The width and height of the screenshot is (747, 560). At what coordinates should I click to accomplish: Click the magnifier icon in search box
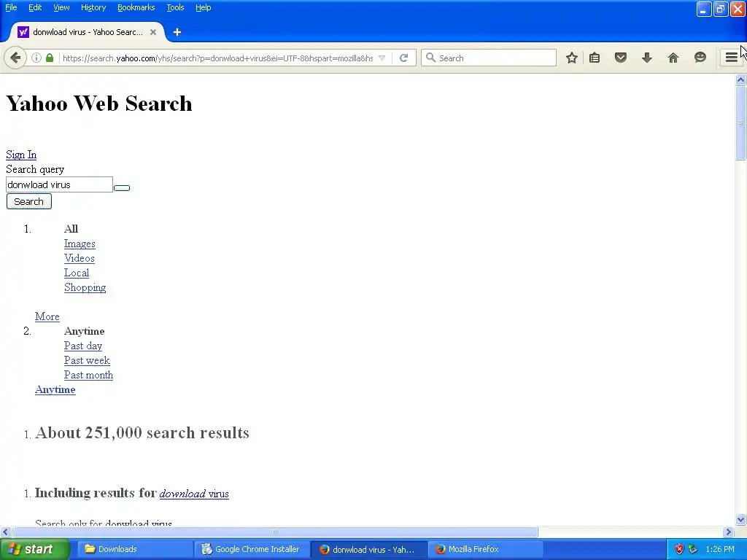coord(430,58)
